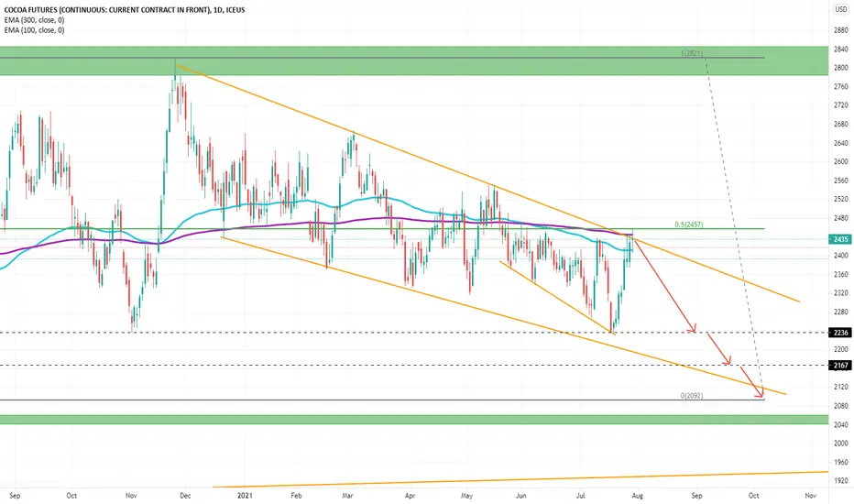Click the 2600 price axis value
This screenshot has width=854, height=504.
841,161
